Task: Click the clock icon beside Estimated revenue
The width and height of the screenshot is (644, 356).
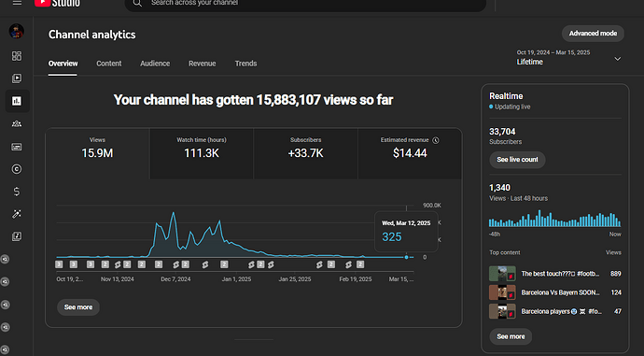Action: coord(436,140)
